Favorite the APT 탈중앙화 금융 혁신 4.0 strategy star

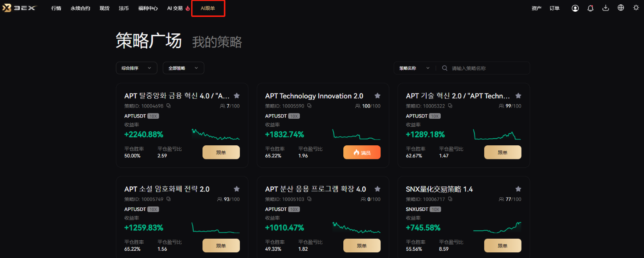[x=237, y=95]
